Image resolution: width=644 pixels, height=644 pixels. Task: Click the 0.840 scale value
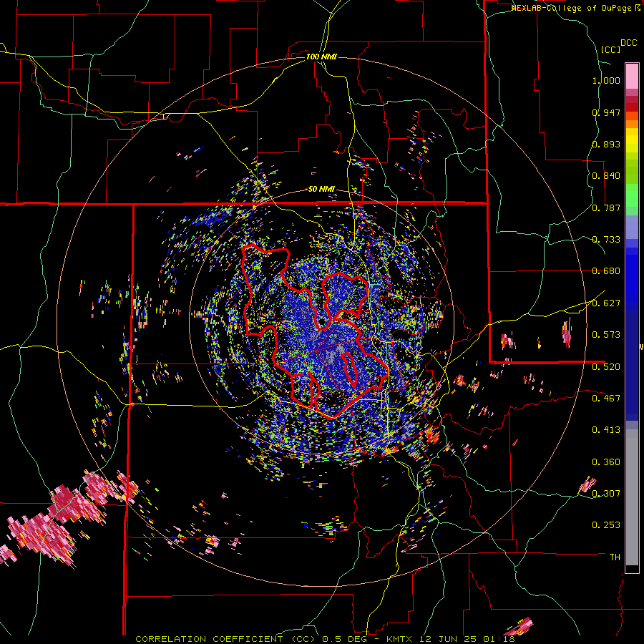(x=606, y=176)
